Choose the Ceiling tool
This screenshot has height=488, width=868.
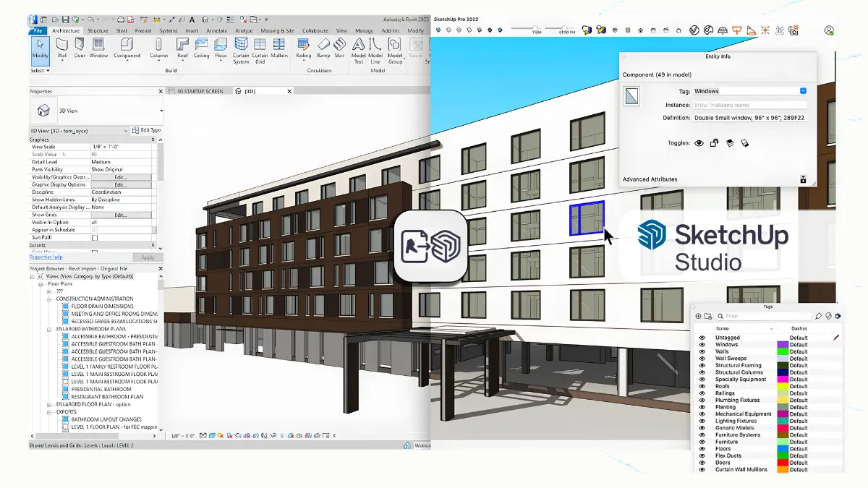click(x=201, y=48)
